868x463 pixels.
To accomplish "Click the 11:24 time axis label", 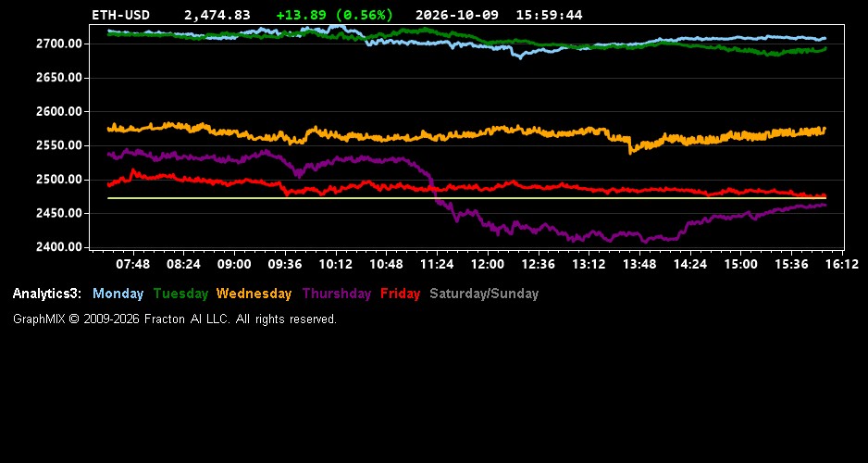I will (x=437, y=265).
